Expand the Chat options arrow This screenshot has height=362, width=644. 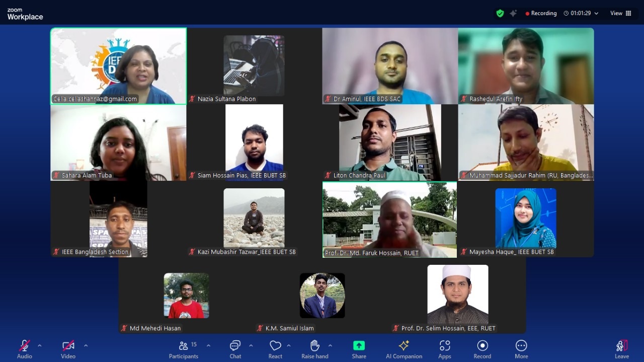251,345
